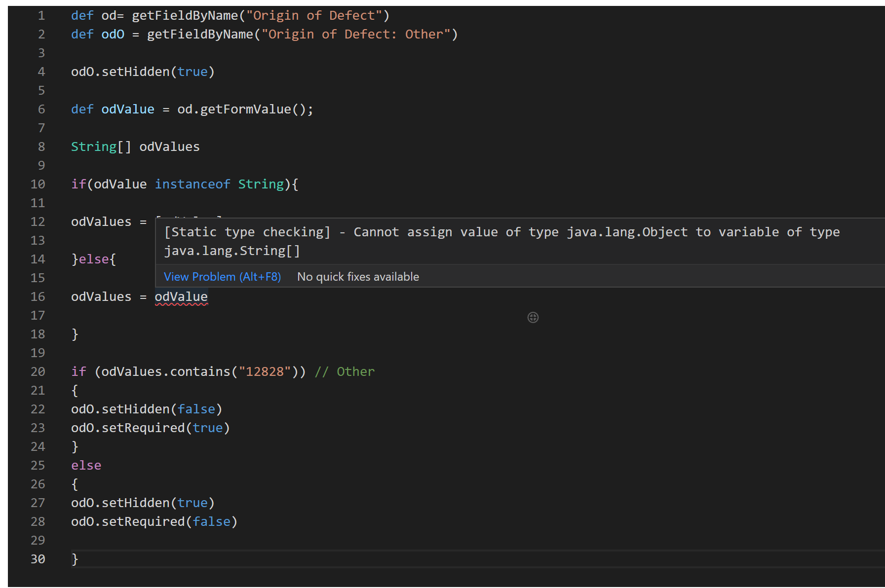
Task: Click the "12828" string literal
Action: coord(265,372)
